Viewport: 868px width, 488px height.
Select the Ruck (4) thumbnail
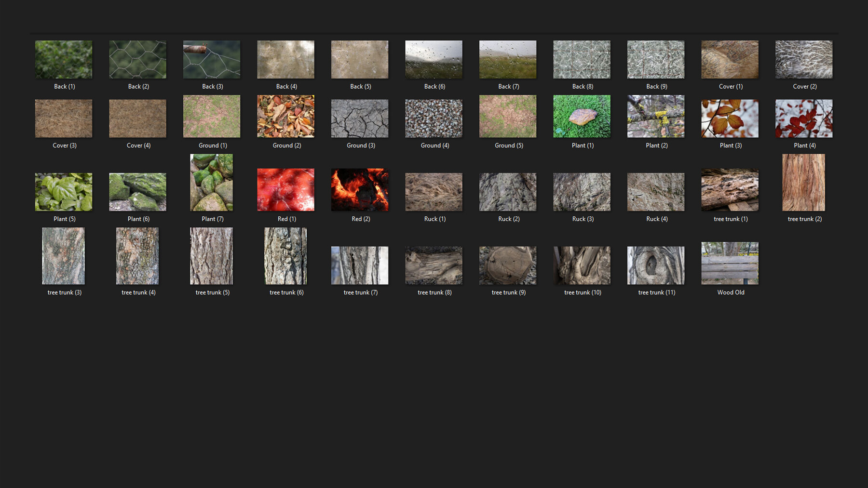coord(656,192)
